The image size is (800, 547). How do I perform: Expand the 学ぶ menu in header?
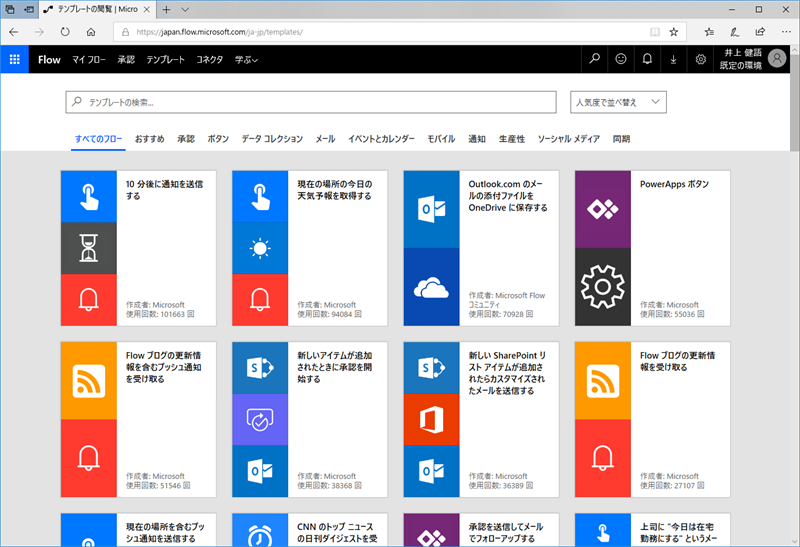click(x=246, y=59)
